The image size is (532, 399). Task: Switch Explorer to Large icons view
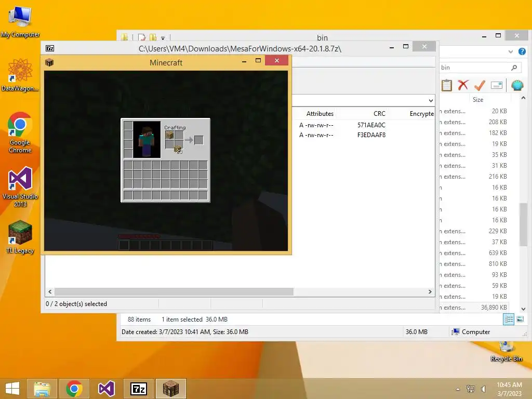520,319
